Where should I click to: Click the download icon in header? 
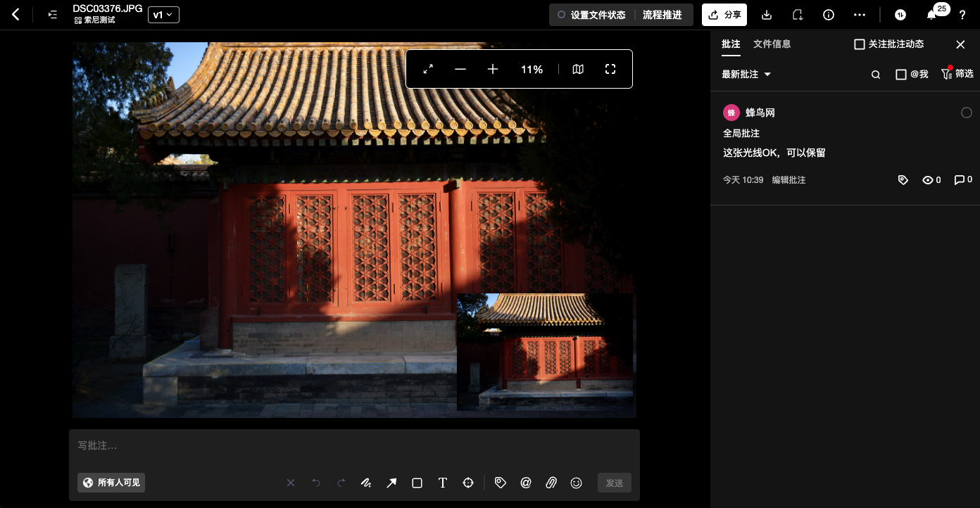click(x=767, y=15)
